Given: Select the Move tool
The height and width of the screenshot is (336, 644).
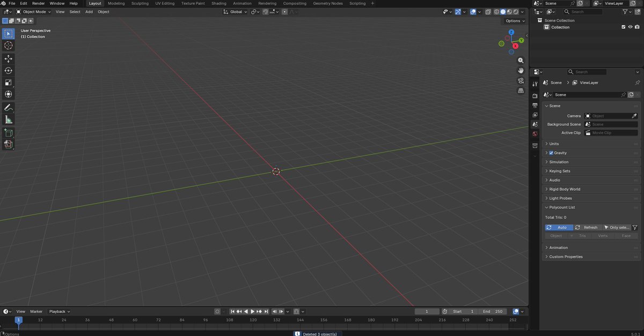Looking at the screenshot, I should (x=9, y=59).
